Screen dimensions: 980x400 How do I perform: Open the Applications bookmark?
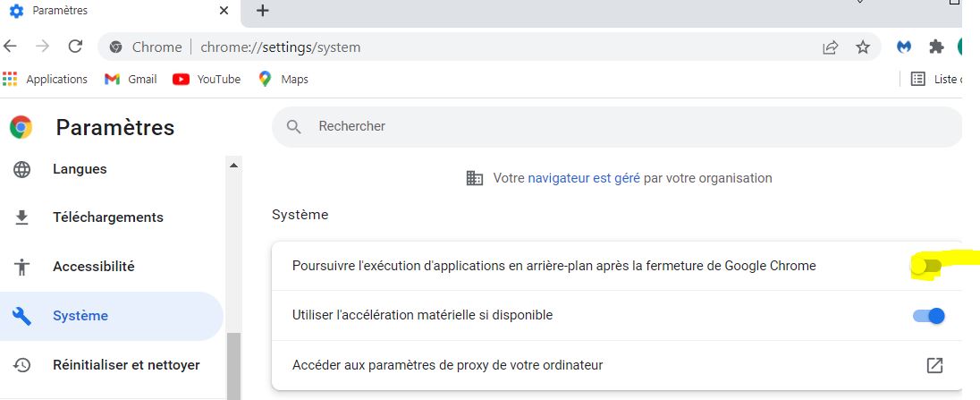coord(45,80)
